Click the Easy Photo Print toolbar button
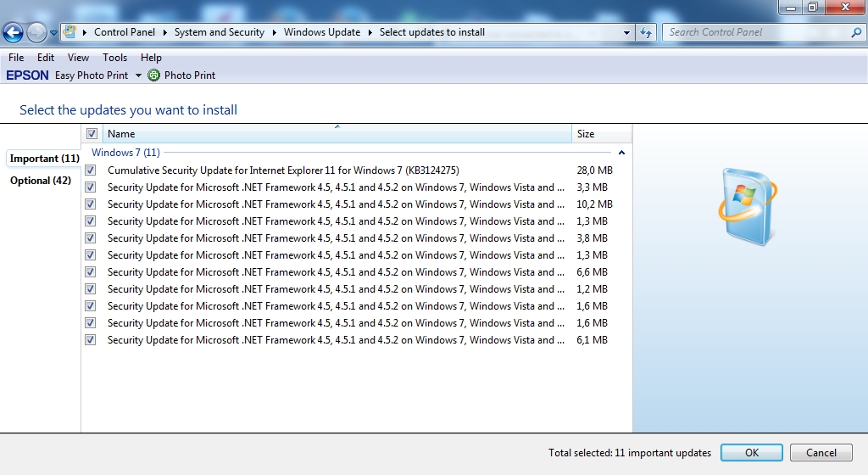Image resolution: width=868 pixels, height=475 pixels. pyautogui.click(x=92, y=75)
